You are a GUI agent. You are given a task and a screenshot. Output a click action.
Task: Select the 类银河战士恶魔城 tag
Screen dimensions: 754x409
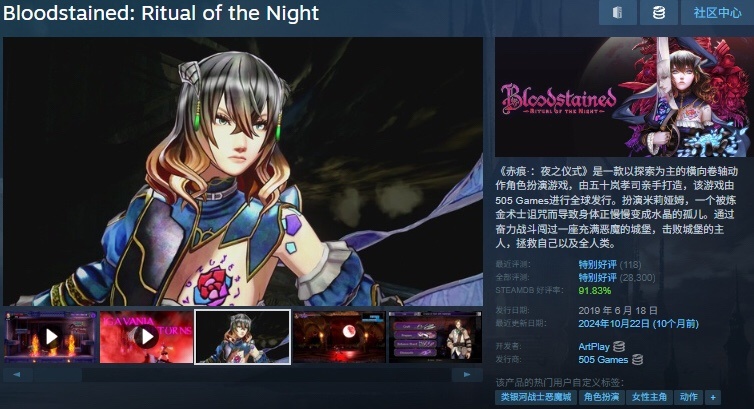[x=536, y=397]
